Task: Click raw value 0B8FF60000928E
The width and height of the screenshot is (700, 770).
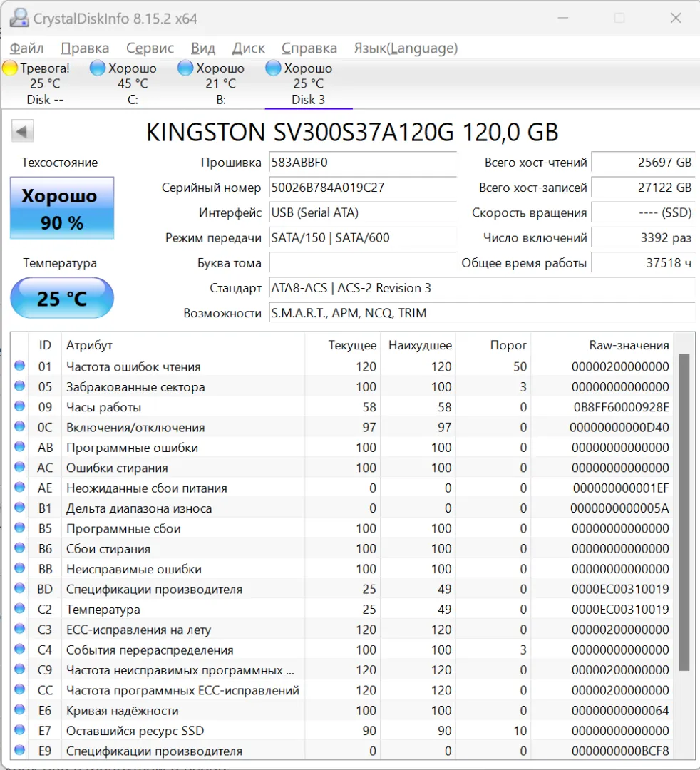Action: click(x=621, y=407)
